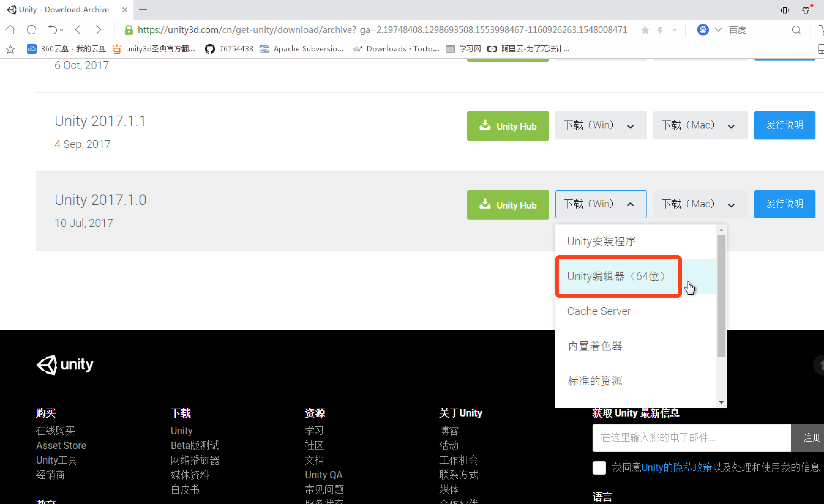This screenshot has width=824, height=504.
Task: Open 工作机会 footer link
Action: pos(459,460)
